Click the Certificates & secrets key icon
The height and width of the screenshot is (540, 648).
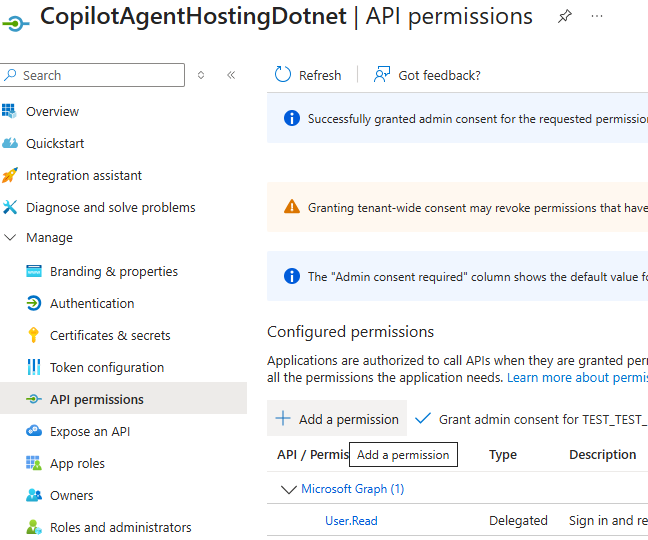pyautogui.click(x=33, y=335)
